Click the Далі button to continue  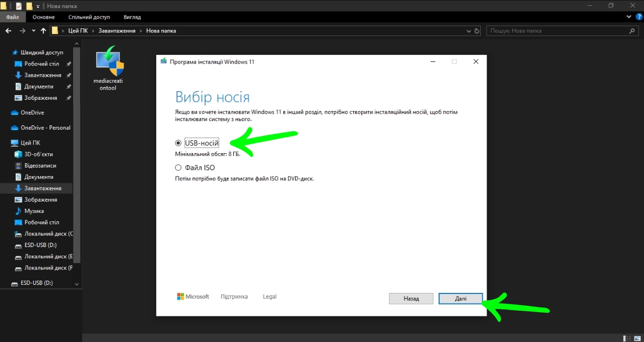(x=460, y=299)
